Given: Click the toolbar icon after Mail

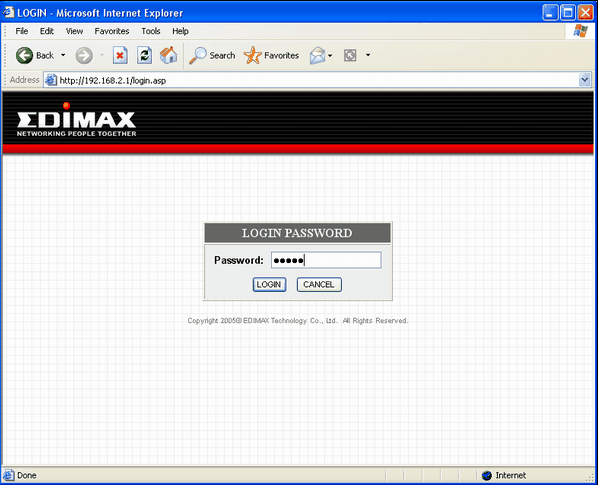Looking at the screenshot, I should coord(350,56).
